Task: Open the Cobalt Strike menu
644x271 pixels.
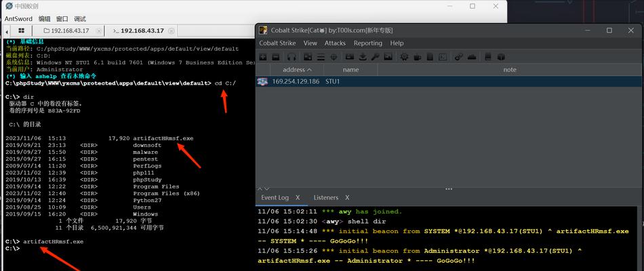Action: (x=277, y=43)
